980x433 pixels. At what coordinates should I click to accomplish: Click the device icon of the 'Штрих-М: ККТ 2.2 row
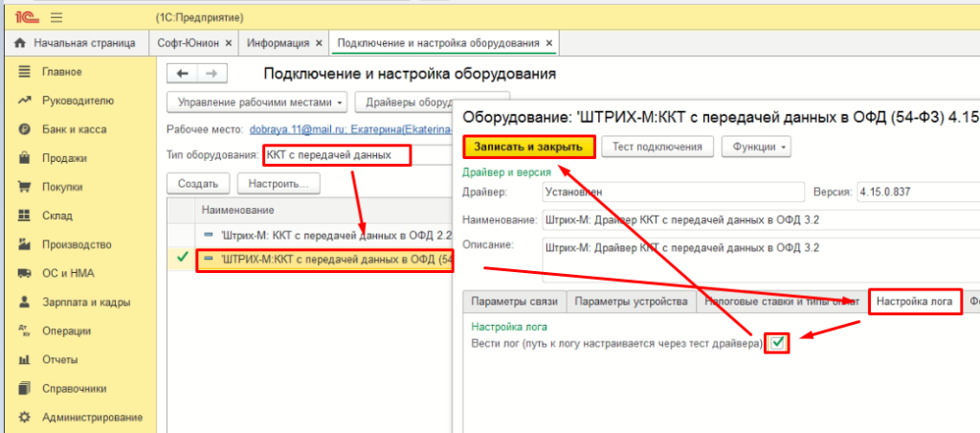(209, 234)
